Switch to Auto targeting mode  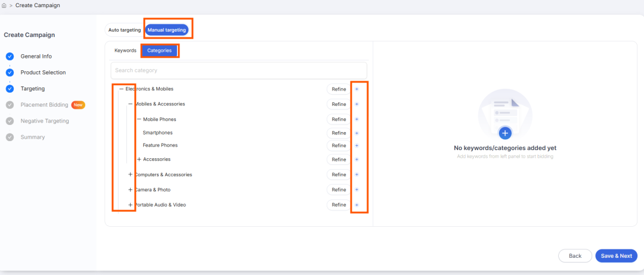[125, 30]
